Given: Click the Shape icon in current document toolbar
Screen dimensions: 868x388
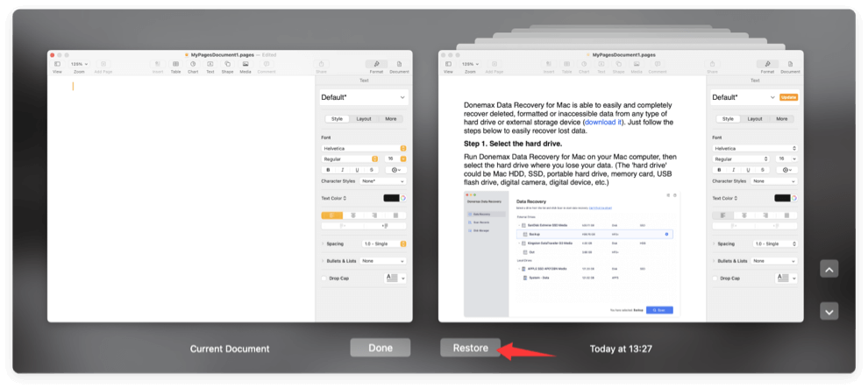Looking at the screenshot, I should (227, 64).
